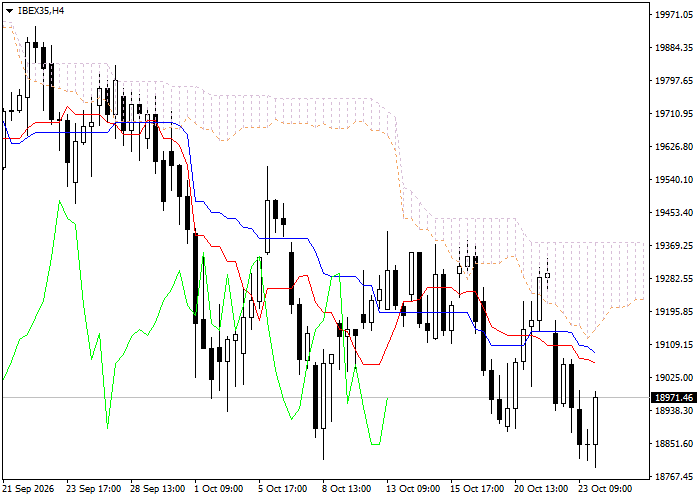Image resolution: width=700 pixels, height=500 pixels.
Task: Click the 15 Oct 17:00 time label
Action: click(477, 489)
